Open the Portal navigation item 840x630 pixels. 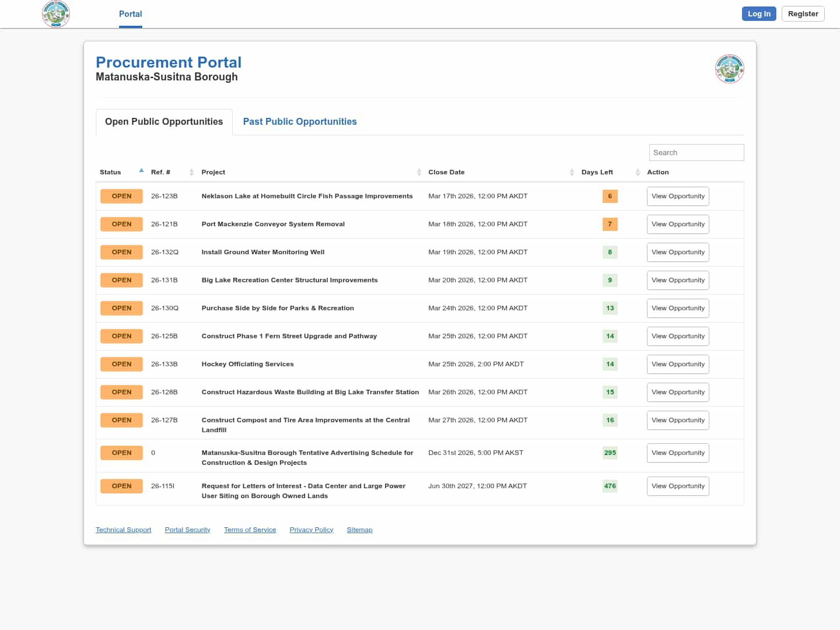130,14
